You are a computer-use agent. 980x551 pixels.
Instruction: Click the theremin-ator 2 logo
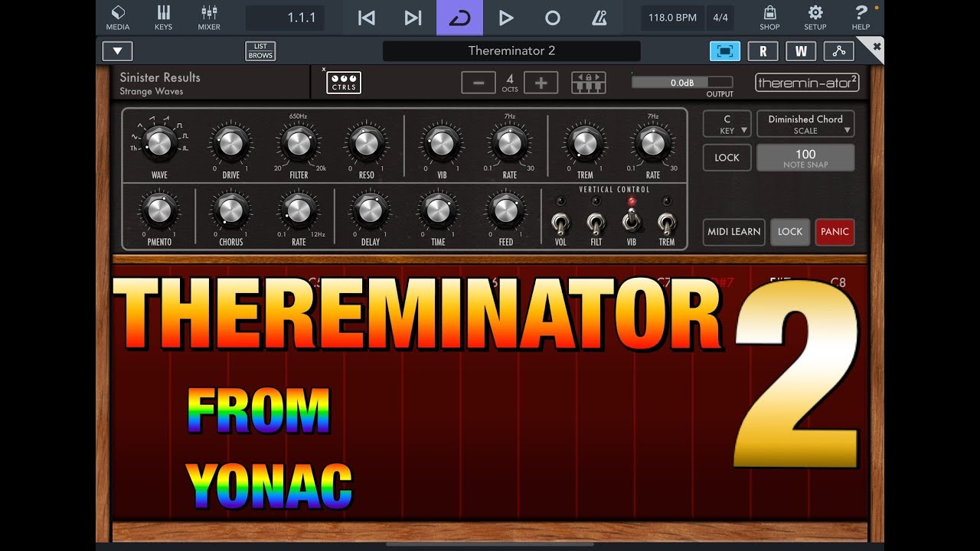(806, 82)
